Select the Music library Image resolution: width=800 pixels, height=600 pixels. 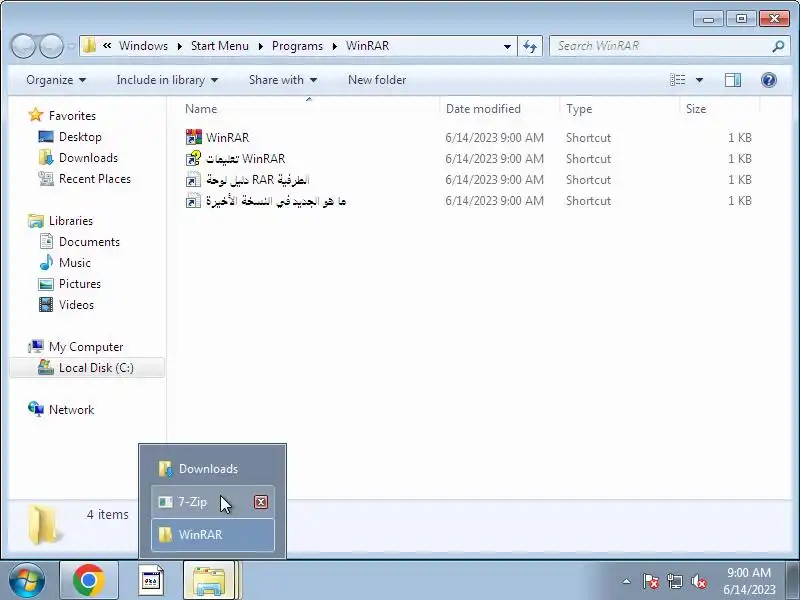pyautogui.click(x=74, y=262)
